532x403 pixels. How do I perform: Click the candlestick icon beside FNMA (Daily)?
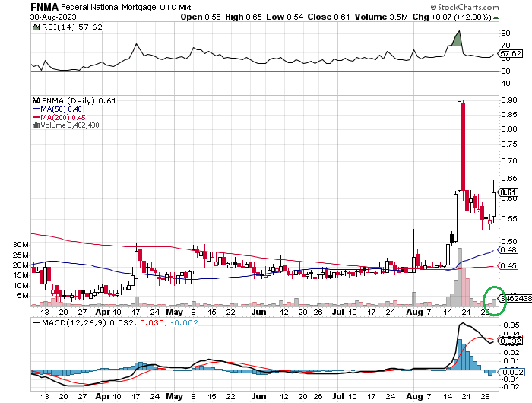pos(36,100)
